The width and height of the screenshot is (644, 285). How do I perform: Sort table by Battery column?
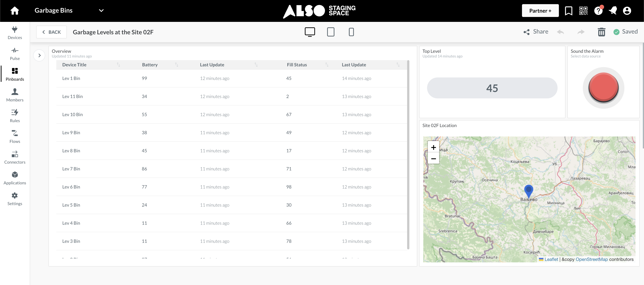176,65
